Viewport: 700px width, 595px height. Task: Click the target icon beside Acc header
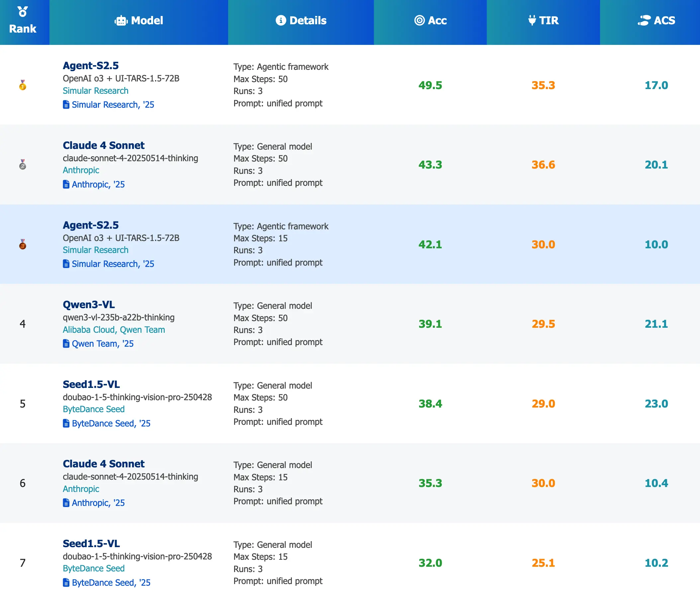click(x=419, y=20)
